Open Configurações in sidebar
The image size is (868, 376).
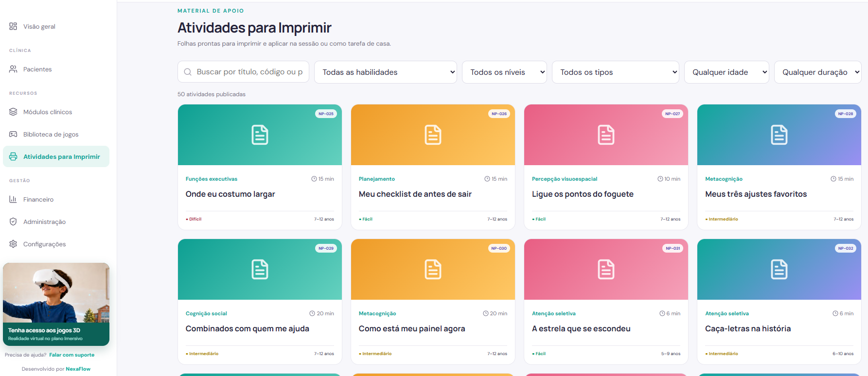[x=56, y=244]
